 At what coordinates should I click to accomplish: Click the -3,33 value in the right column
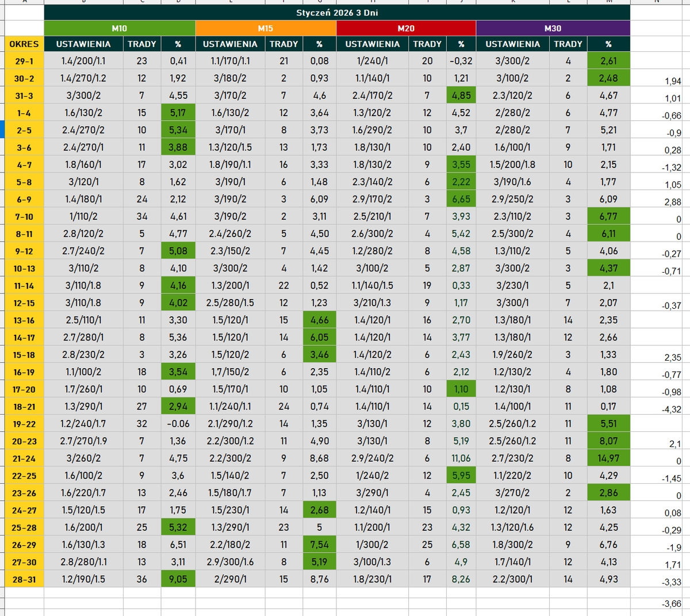(x=672, y=582)
